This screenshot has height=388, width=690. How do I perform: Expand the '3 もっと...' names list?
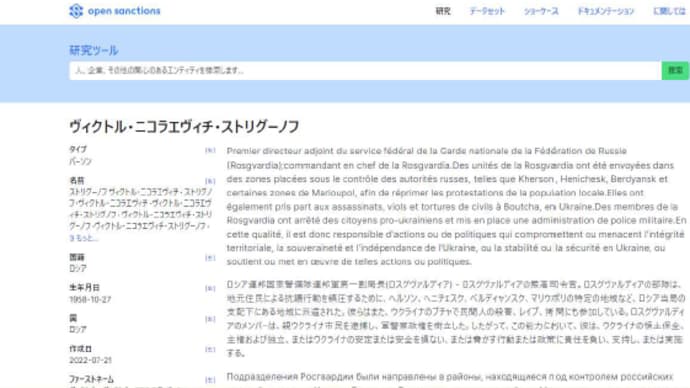(84, 238)
